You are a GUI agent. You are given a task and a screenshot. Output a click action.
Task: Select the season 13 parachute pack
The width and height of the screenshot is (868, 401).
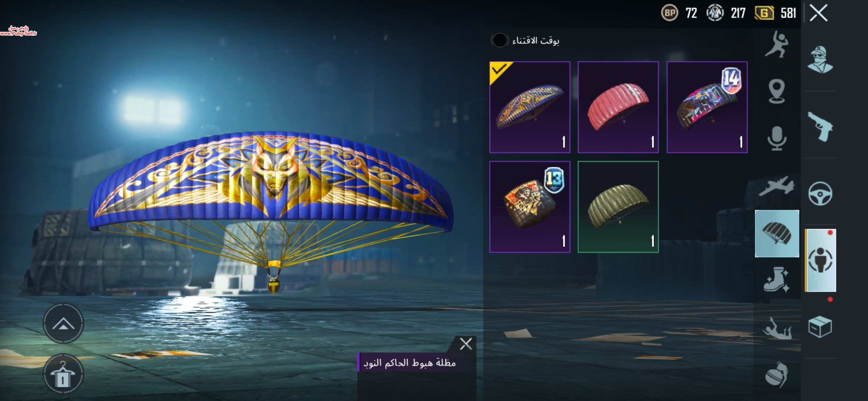pyautogui.click(x=530, y=207)
